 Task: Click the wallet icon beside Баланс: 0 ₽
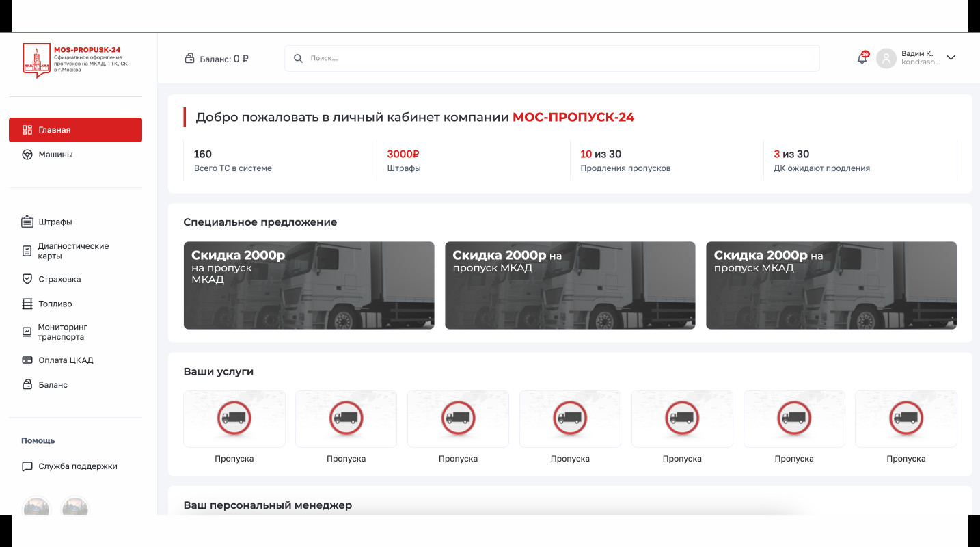tap(190, 59)
